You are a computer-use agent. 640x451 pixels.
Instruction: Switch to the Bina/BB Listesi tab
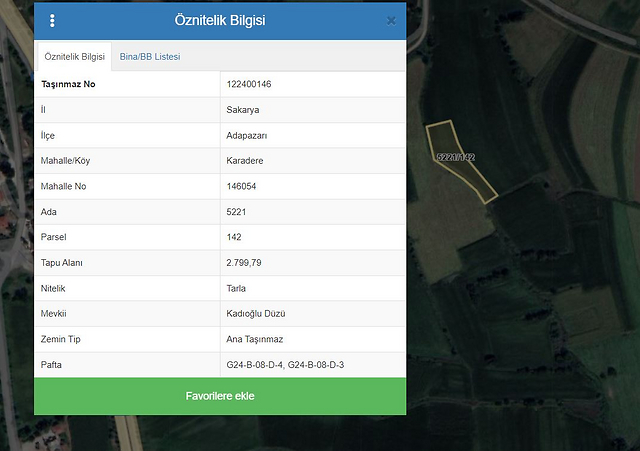pos(150,57)
